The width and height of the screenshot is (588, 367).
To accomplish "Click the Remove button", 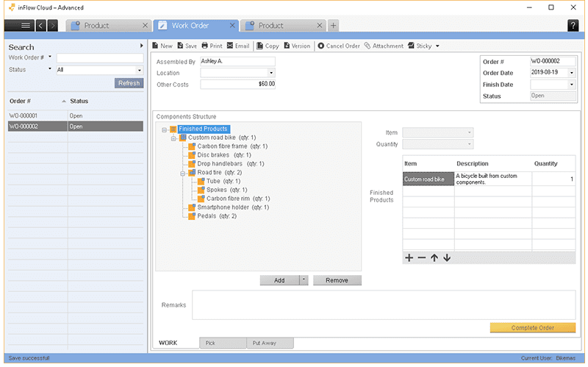I will (337, 280).
